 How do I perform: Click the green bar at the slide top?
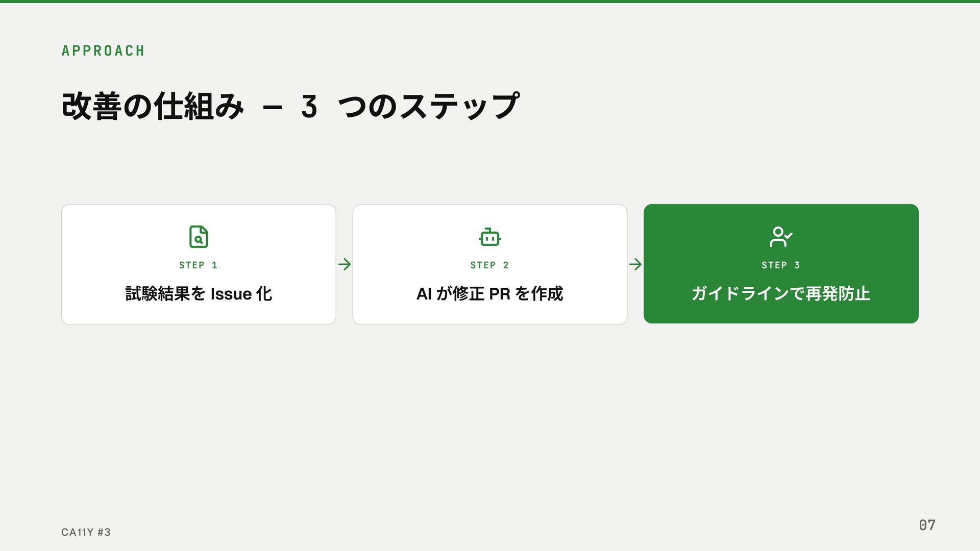coord(490,2)
